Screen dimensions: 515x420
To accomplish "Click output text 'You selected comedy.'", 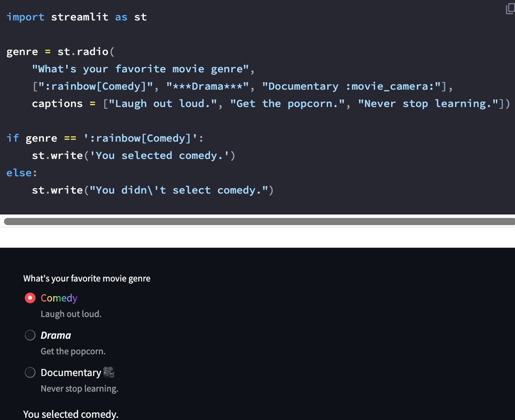I will point(71,414).
